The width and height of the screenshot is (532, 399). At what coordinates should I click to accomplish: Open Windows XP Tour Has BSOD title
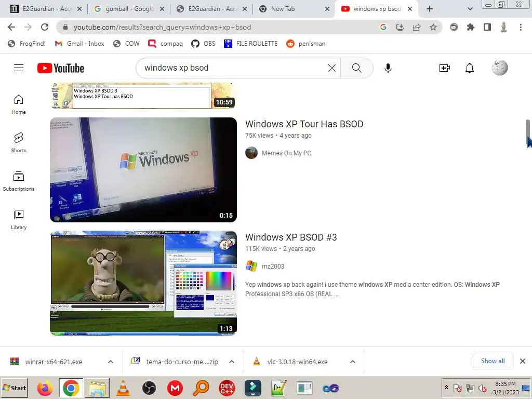click(x=304, y=124)
